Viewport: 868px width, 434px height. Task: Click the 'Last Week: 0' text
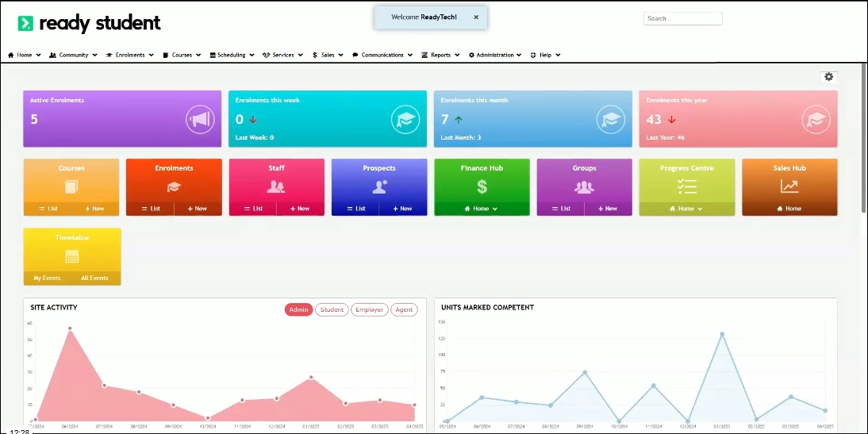click(255, 137)
